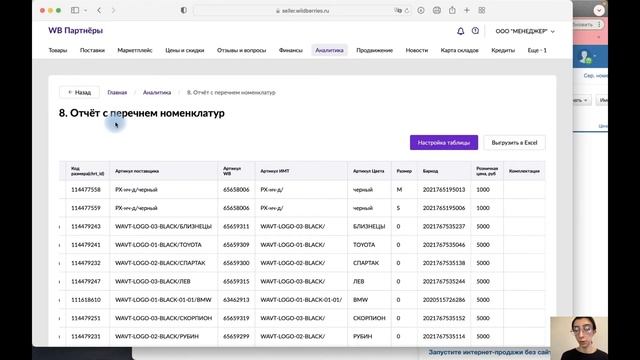
Task: Open a new tab with the plus icon
Action: (467, 10)
